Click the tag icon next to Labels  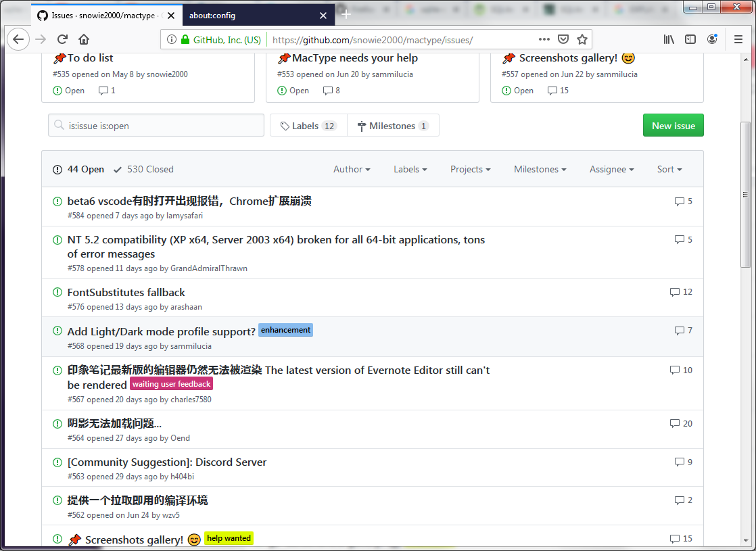click(x=285, y=124)
